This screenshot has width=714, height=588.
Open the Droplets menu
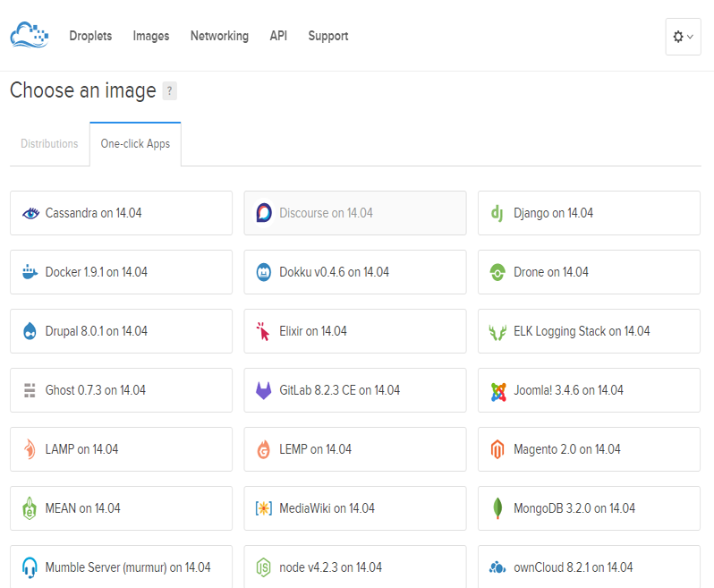pos(90,36)
